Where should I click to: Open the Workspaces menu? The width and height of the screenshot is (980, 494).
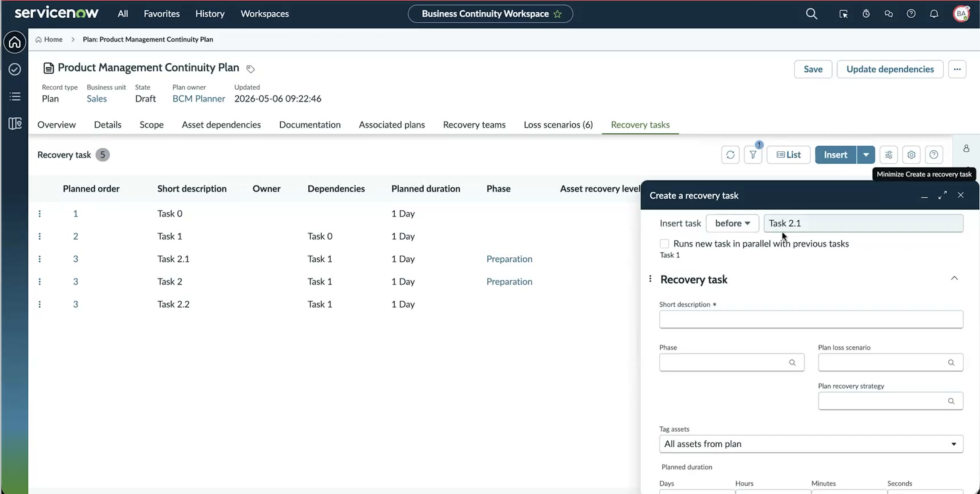(x=264, y=14)
